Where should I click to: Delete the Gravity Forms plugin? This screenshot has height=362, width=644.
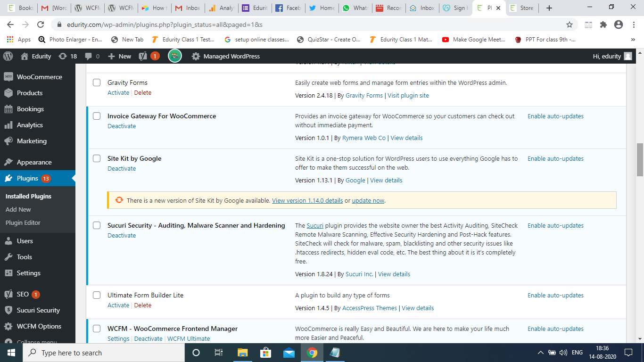click(x=143, y=93)
